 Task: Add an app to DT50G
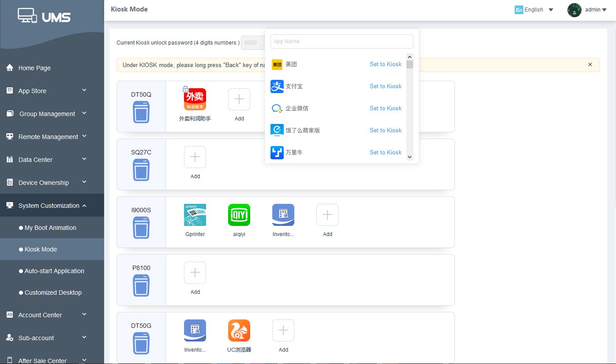point(283,330)
